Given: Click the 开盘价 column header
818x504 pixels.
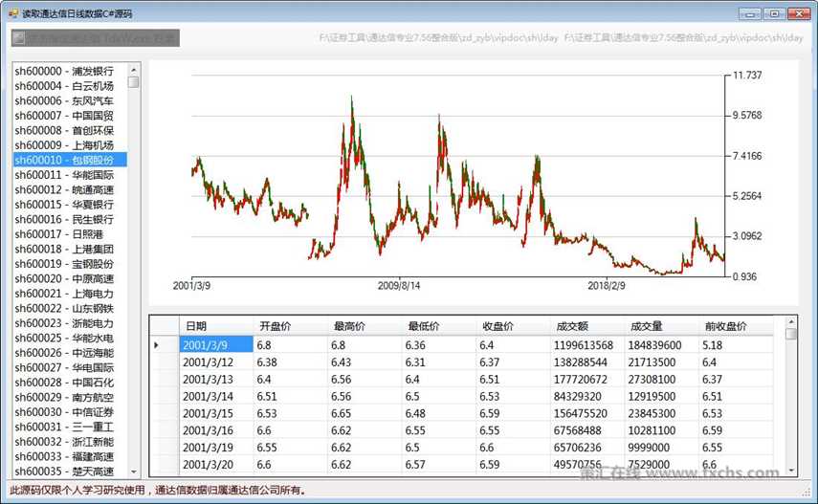Looking at the screenshot, I should tap(290, 326).
